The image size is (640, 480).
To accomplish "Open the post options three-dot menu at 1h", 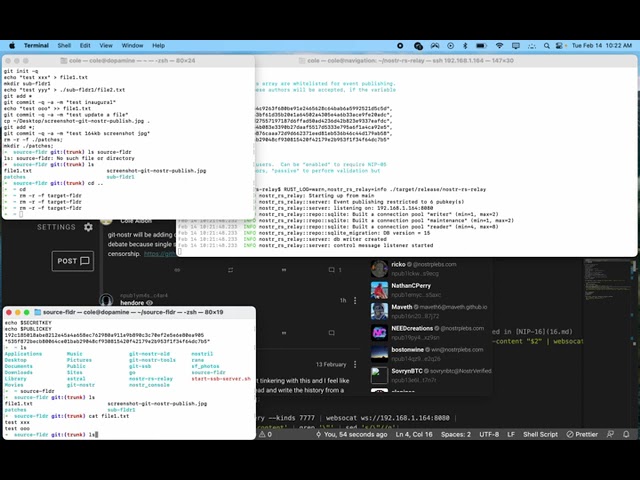I will (x=355, y=300).
